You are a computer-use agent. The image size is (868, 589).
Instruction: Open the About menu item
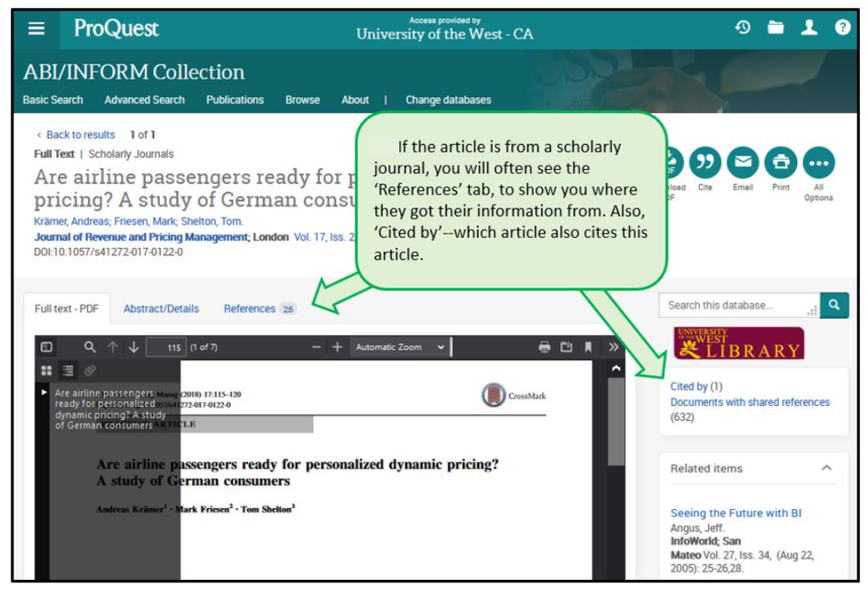[x=355, y=100]
